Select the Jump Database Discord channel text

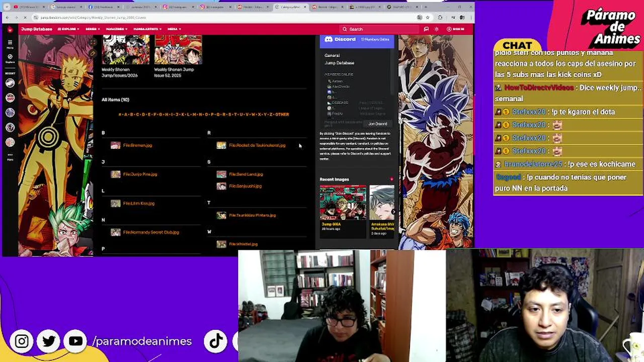tap(339, 63)
